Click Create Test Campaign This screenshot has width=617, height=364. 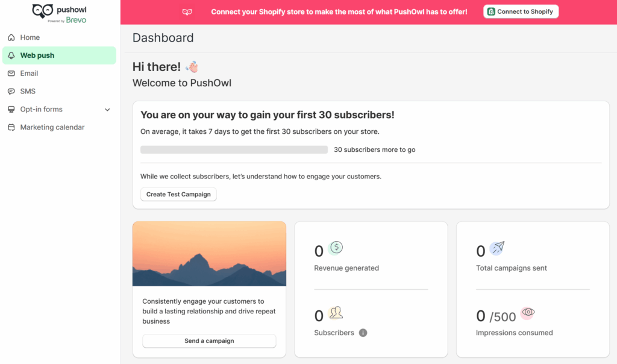178,194
